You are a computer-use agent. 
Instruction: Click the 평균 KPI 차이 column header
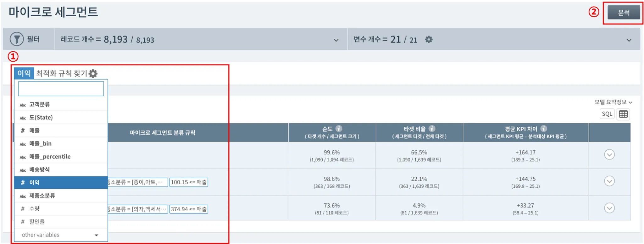[x=526, y=132]
